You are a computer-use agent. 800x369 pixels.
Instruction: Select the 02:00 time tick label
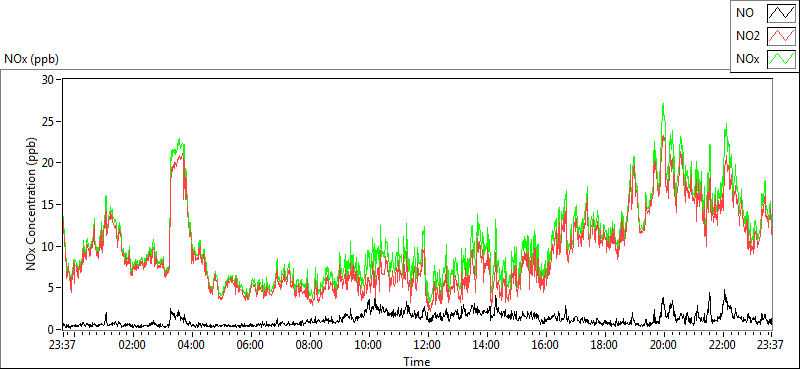[133, 345]
